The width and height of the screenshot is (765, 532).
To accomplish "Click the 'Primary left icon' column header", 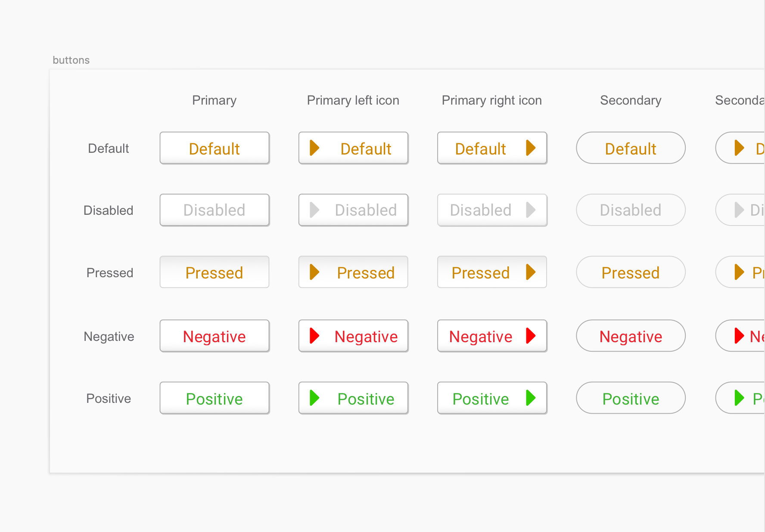I will point(353,100).
